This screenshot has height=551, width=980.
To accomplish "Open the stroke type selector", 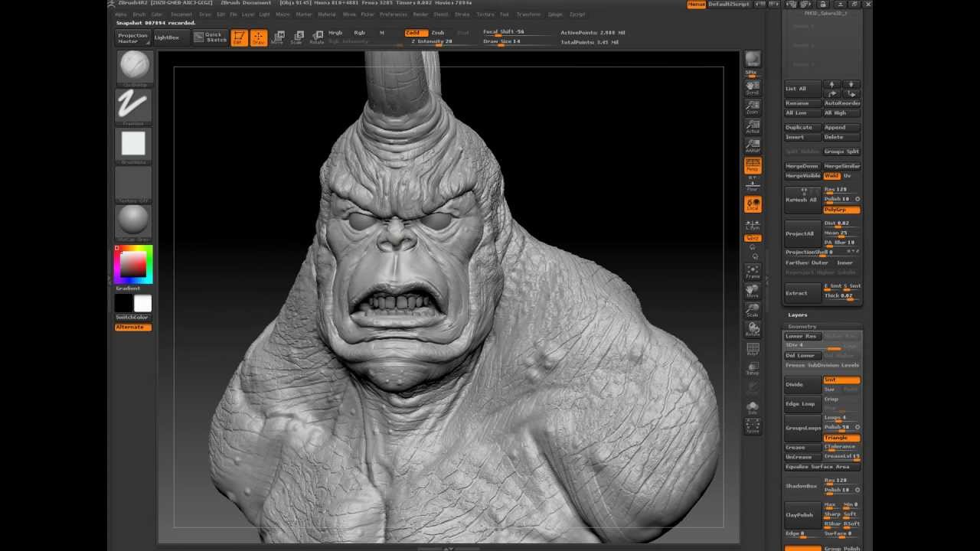I will click(133, 106).
